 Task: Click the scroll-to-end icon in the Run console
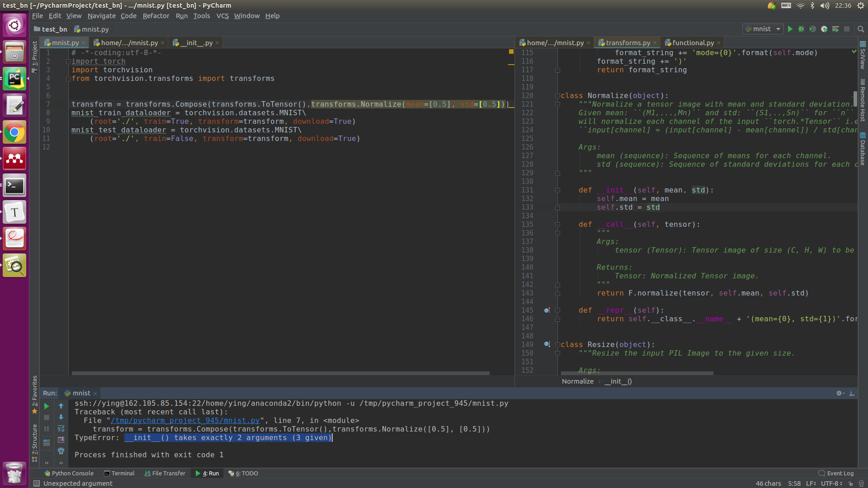(x=61, y=440)
